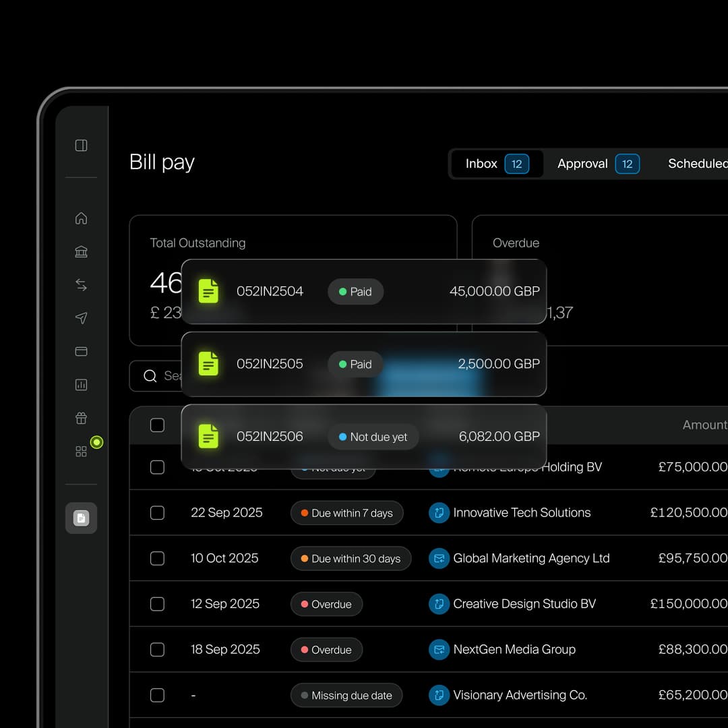Viewport: 728px width, 728px height.
Task: Click the Inbox count badge 12
Action: click(517, 164)
